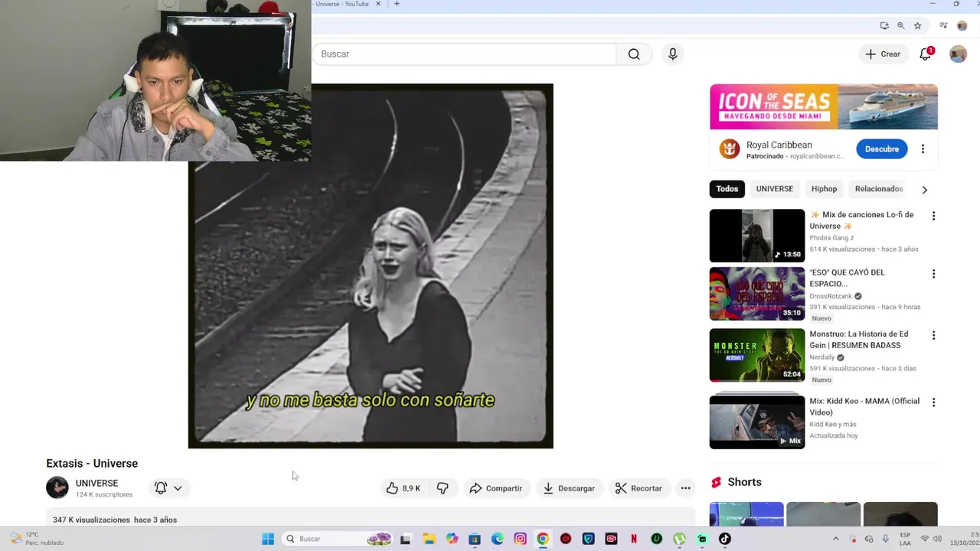Dislike the video with thumbs down

point(443,488)
